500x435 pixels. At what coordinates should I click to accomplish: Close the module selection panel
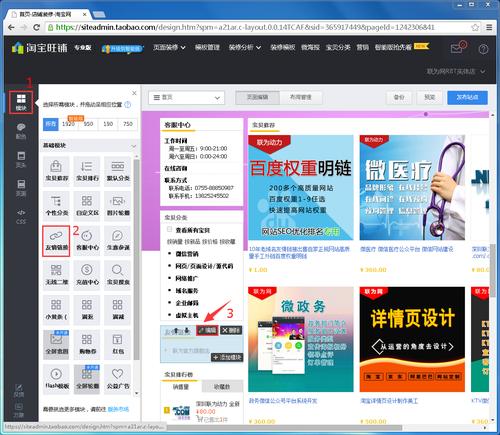(134, 93)
